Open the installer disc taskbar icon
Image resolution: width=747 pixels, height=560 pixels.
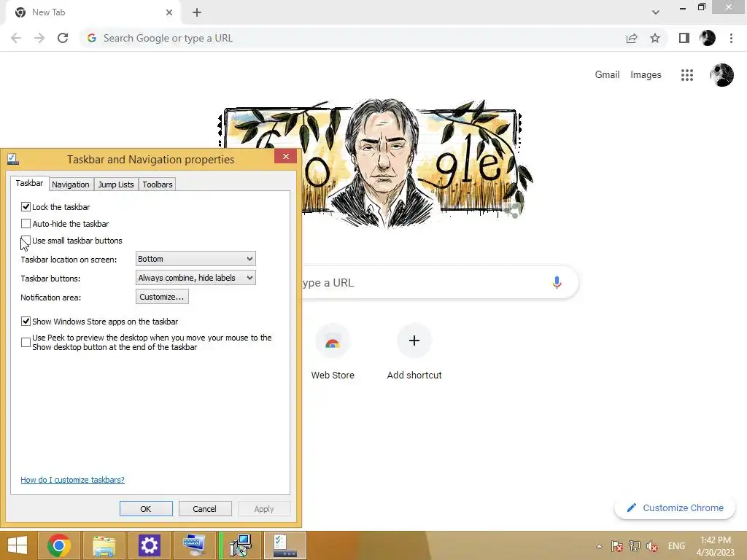[x=240, y=545]
